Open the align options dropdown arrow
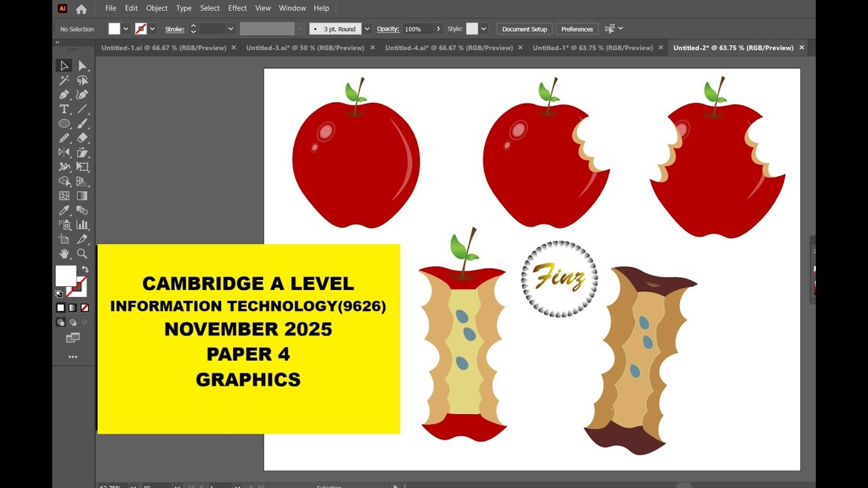The height and width of the screenshot is (488, 868). tap(620, 29)
